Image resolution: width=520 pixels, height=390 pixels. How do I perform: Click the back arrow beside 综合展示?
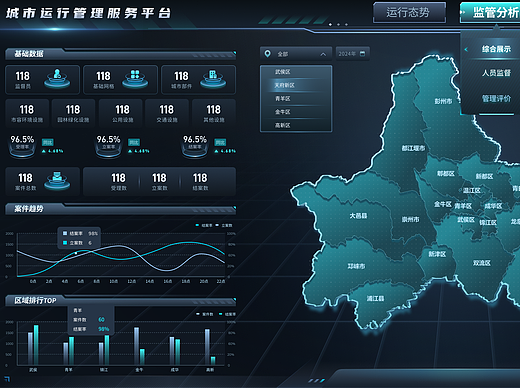point(466,49)
